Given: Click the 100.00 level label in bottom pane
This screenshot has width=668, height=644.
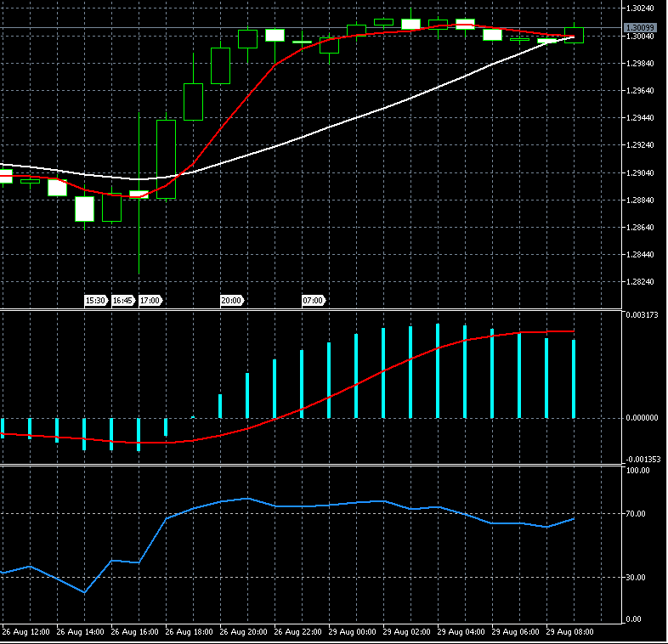Looking at the screenshot, I should point(637,471).
